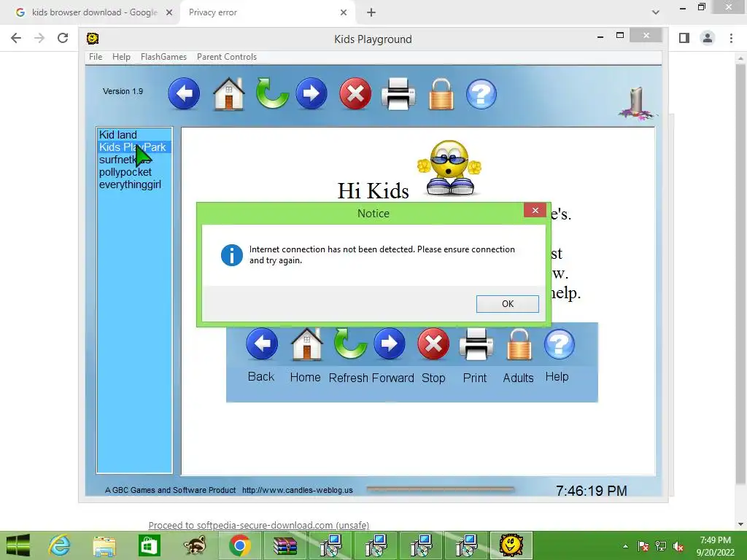Open the Chrome tab search chevron
The image size is (747, 560).
pos(656,12)
